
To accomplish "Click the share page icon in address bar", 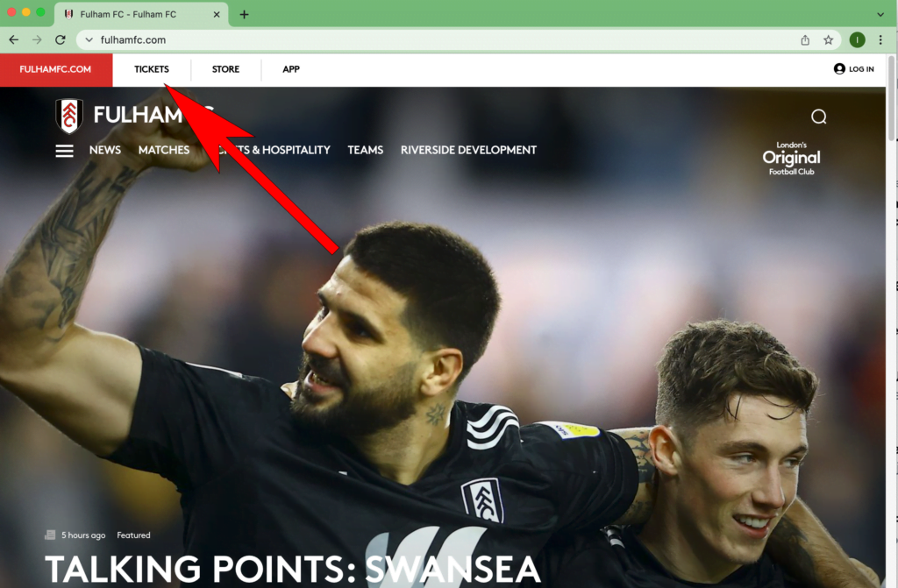I will (x=805, y=40).
